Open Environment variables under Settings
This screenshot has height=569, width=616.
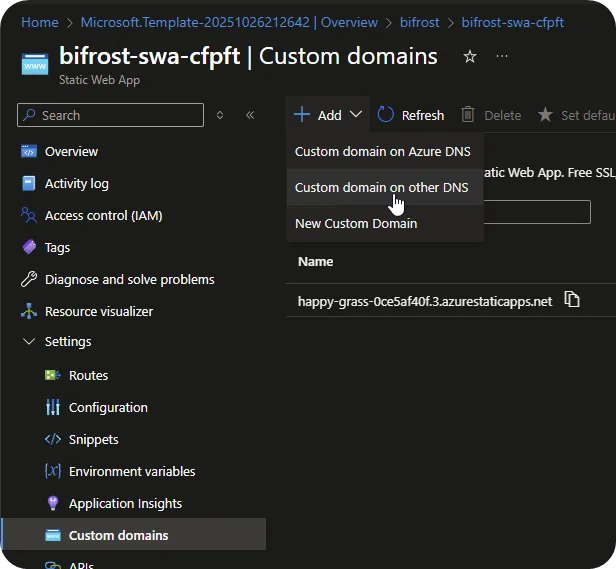coord(132,472)
